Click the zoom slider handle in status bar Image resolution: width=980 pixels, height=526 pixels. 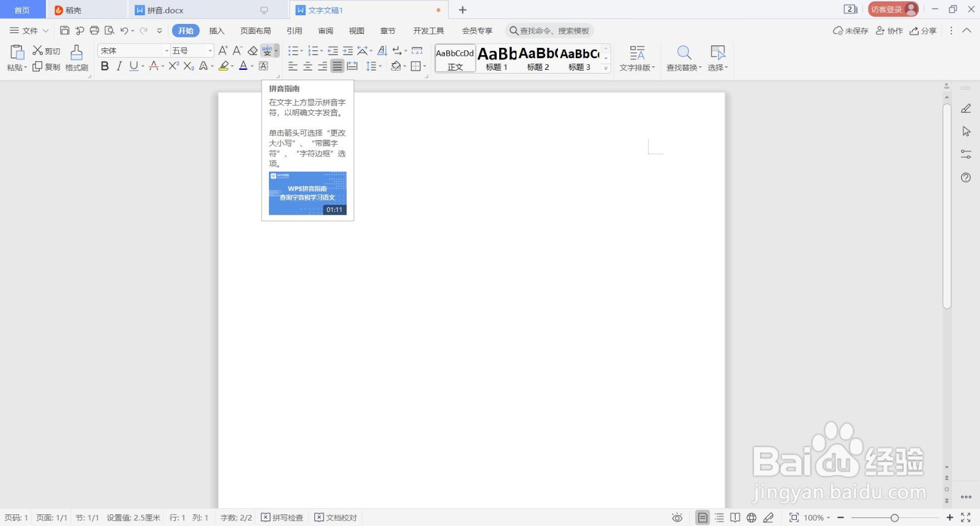coord(894,518)
